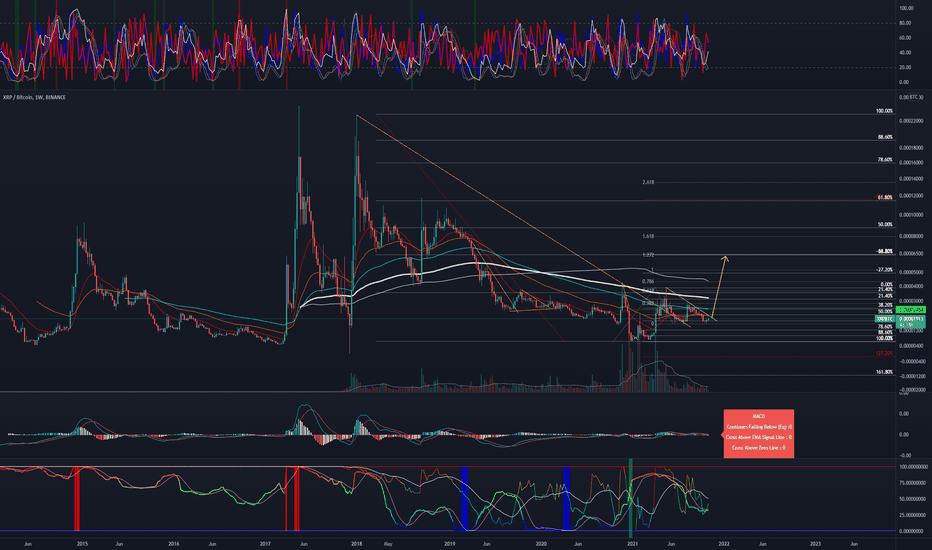Click the -0.00001200 price axis value

tap(911, 376)
